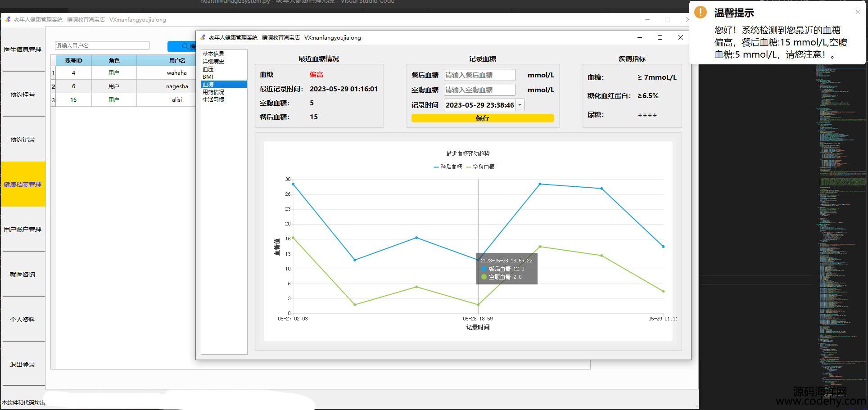Toggle 空腹血糖 series in chart legend
Viewport: 868px width, 410px height.
(x=480, y=167)
